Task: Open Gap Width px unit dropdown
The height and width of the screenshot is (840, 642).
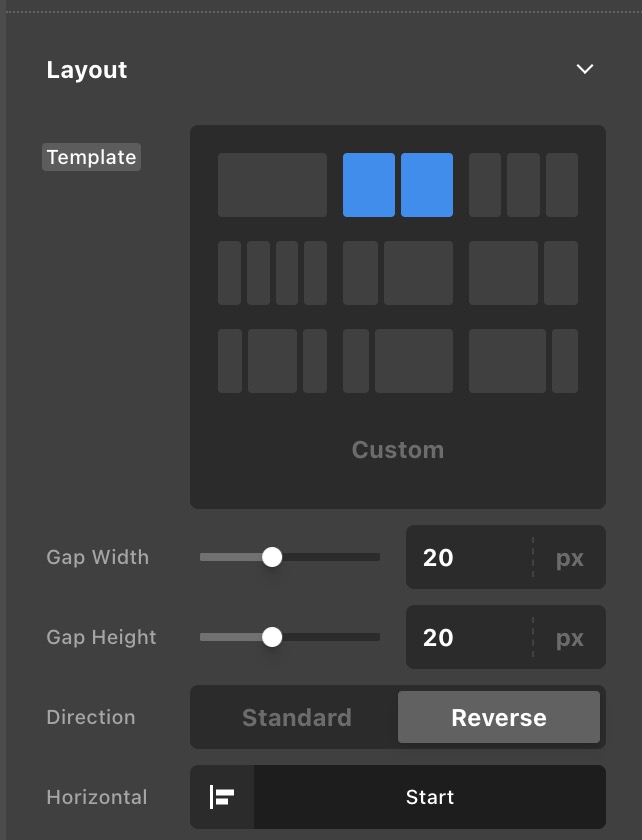Action: pyautogui.click(x=570, y=557)
